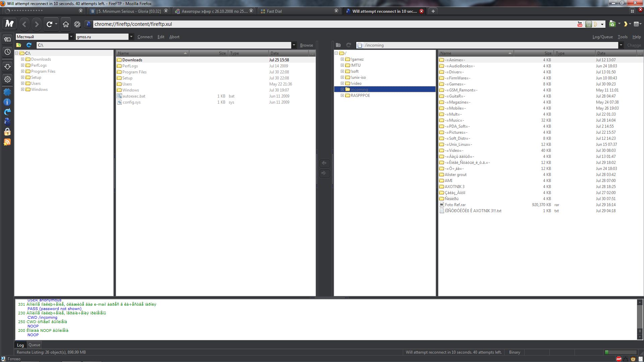The height and width of the screenshot is (362, 644).
Task: Open the sidebar gear settings icon
Action: 7,79
